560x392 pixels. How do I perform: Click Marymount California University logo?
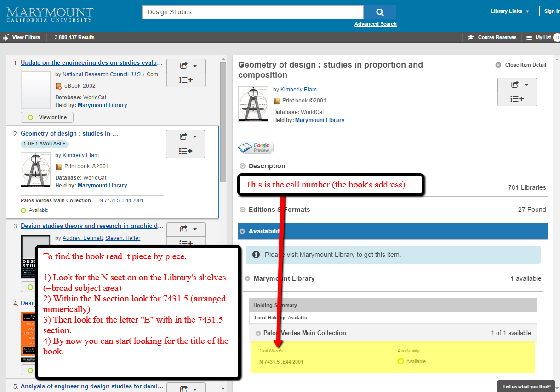tap(50, 14)
